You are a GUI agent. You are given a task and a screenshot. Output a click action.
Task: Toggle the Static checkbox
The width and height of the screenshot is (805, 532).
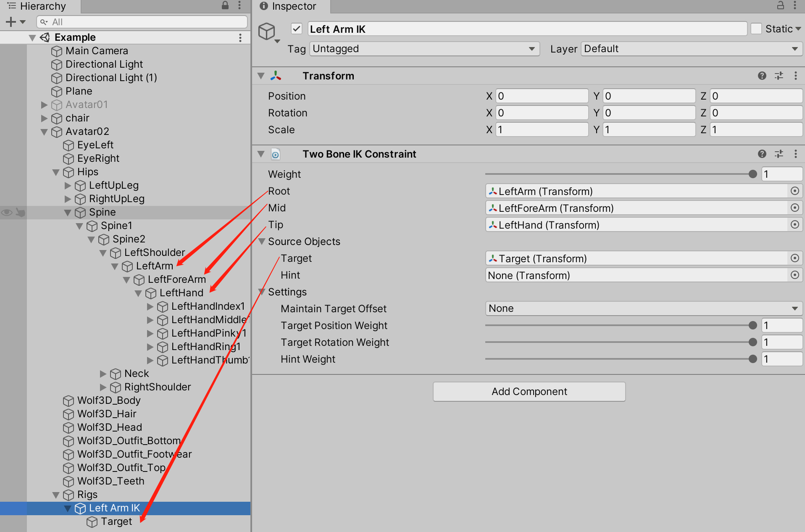pyautogui.click(x=756, y=29)
